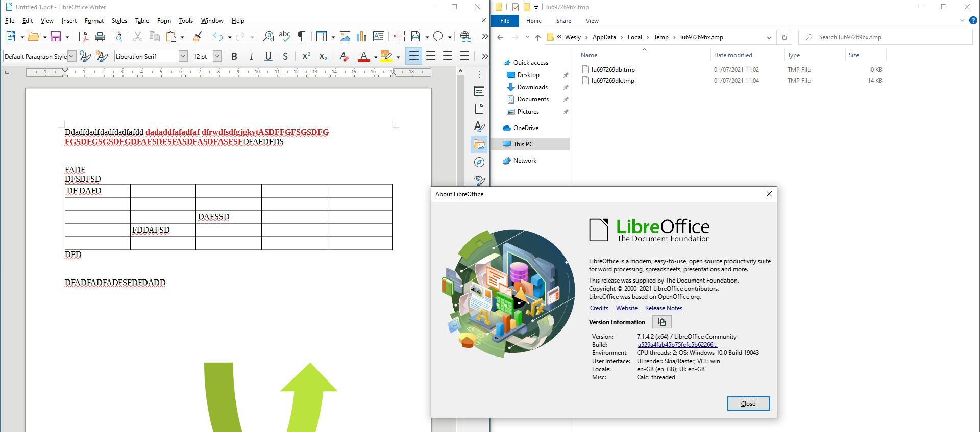
Task: Run the spelling check tool
Action: point(285,36)
